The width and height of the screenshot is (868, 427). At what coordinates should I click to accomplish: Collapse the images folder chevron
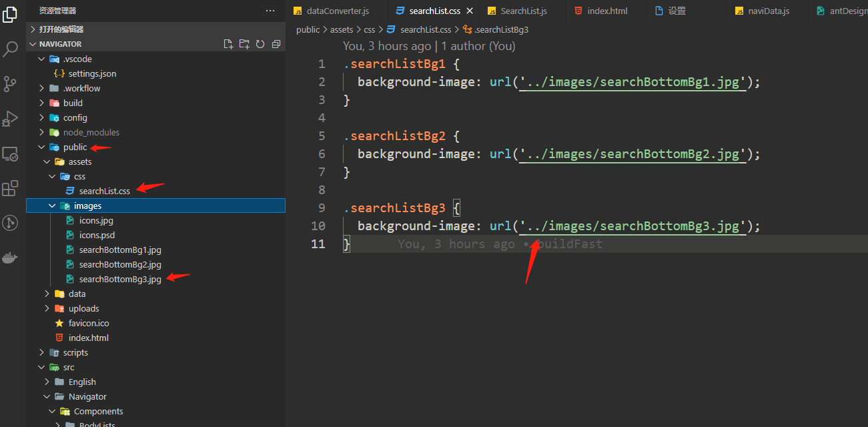[x=53, y=205]
